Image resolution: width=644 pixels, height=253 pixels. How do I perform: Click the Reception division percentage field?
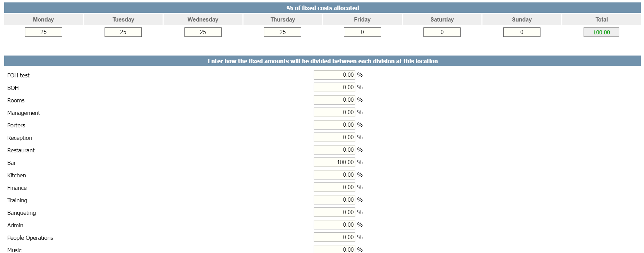(x=334, y=137)
